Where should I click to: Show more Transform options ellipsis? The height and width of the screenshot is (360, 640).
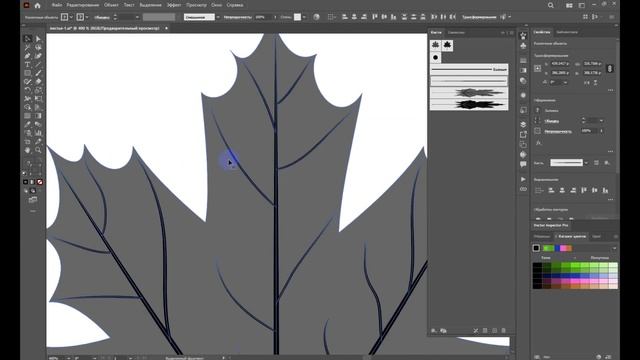(610, 90)
